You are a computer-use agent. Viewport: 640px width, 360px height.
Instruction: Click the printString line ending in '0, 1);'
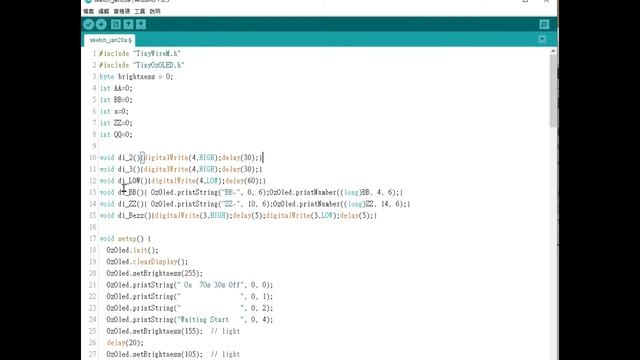coord(190,296)
